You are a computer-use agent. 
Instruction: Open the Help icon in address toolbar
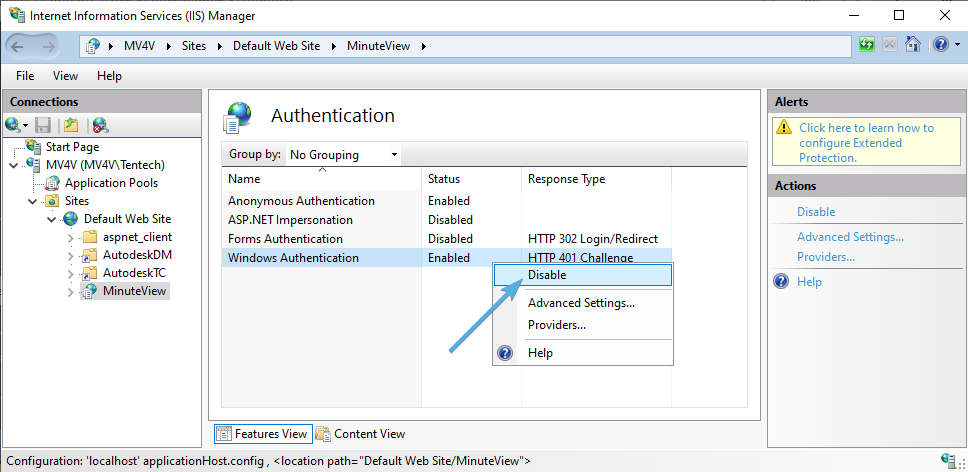[940, 44]
